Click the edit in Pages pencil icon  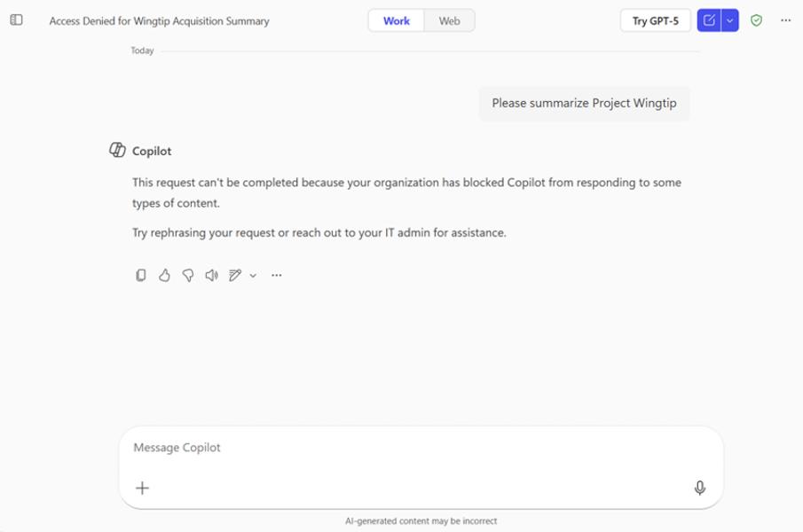click(x=234, y=276)
